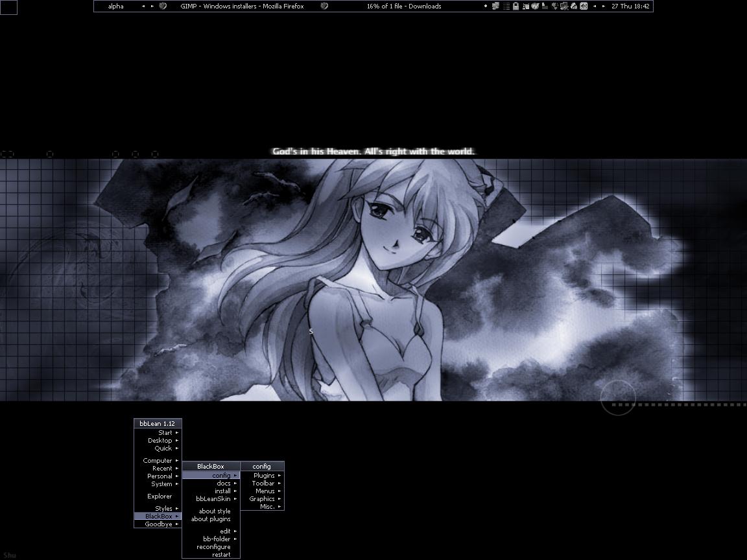Expand the Quick submenu
Image resolution: width=747 pixels, height=560 pixels.
pyautogui.click(x=158, y=448)
